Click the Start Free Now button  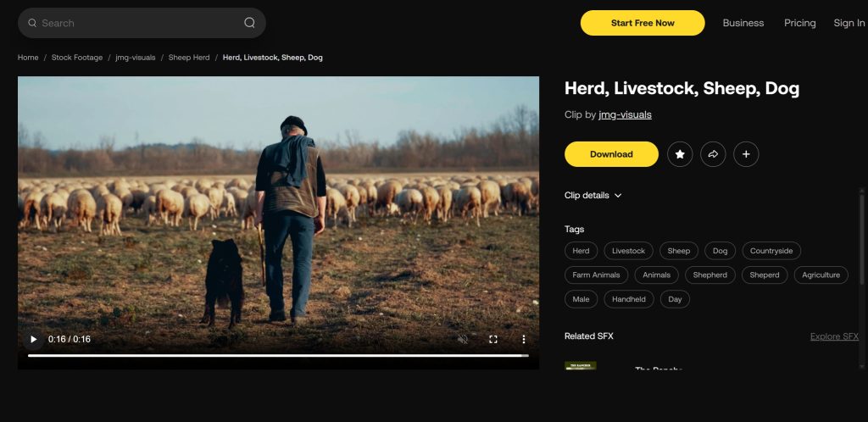click(643, 23)
